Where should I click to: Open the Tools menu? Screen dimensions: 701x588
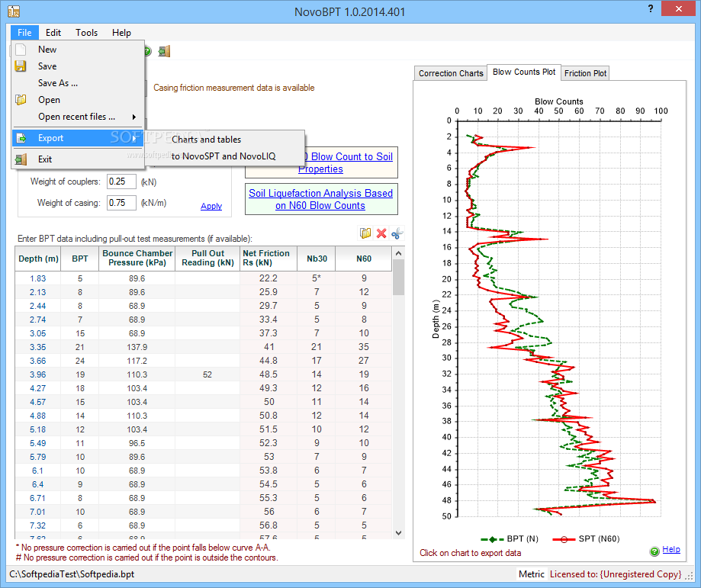tap(86, 33)
